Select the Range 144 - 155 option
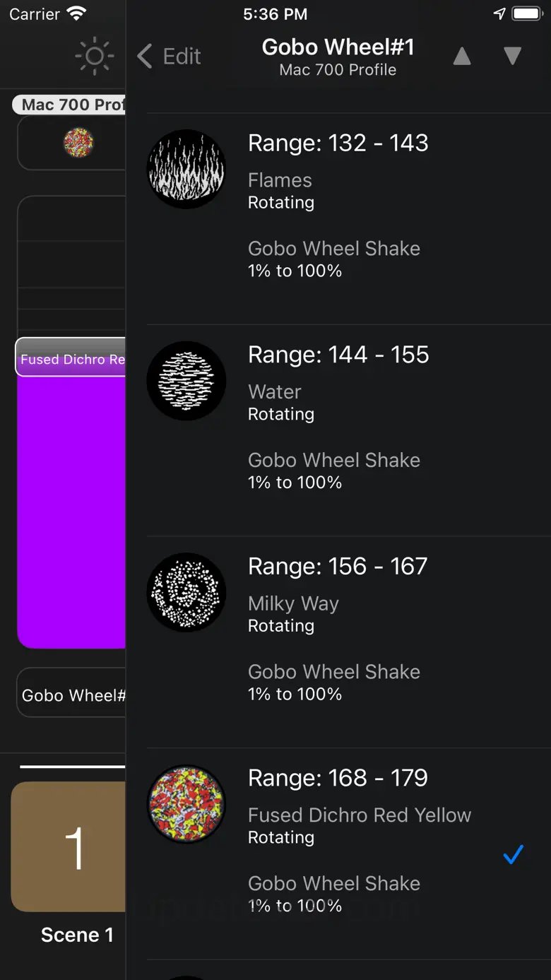 click(338, 355)
